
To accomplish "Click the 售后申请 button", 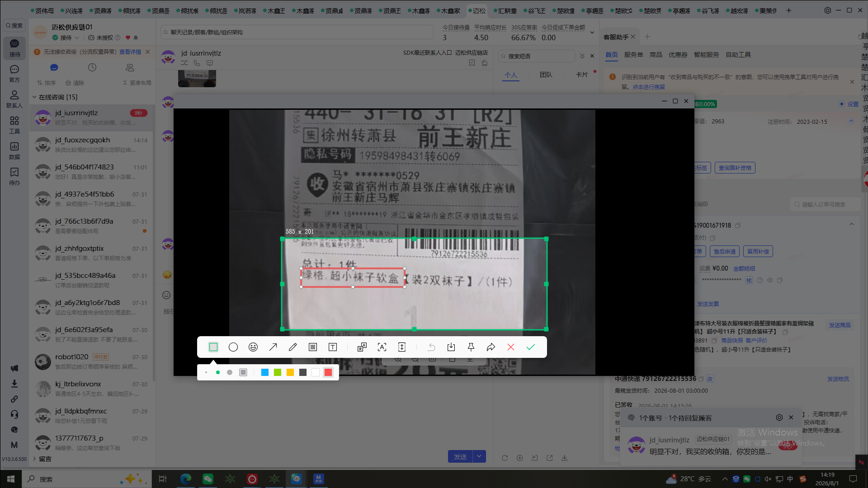I will (725, 252).
